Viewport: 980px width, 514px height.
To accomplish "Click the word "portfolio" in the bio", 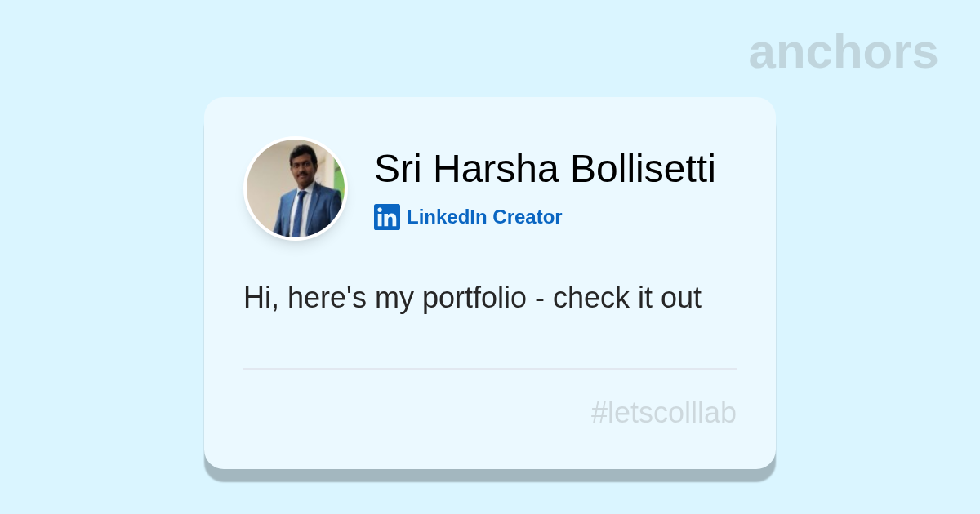I will tap(474, 298).
